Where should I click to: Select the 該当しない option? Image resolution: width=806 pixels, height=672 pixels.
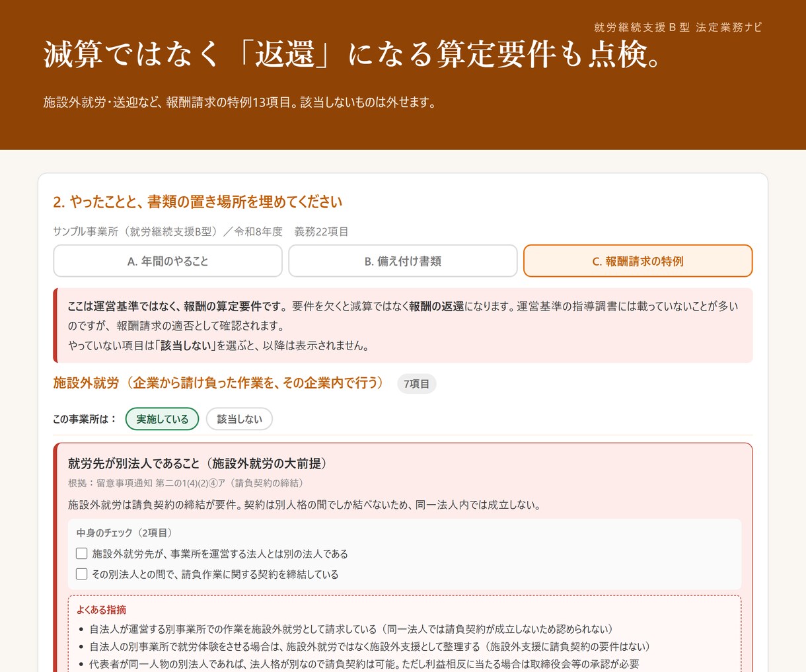click(239, 419)
